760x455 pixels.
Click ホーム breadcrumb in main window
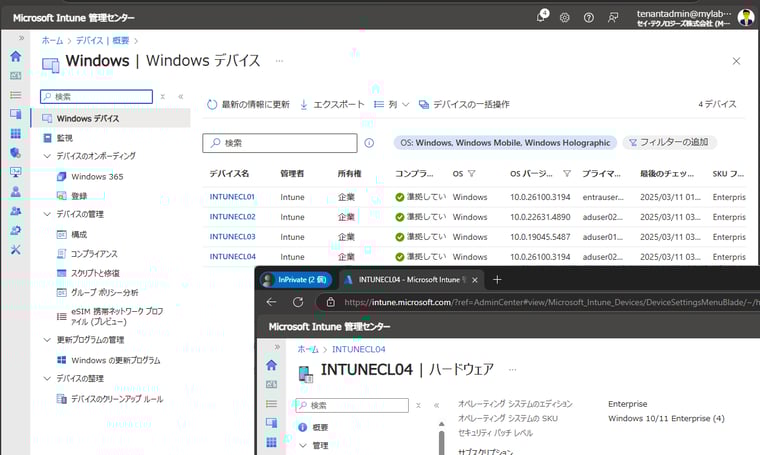52,41
